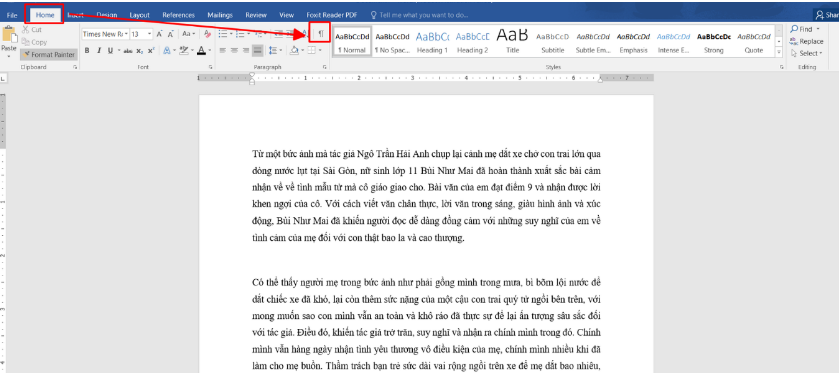Screen dimensions: 840x373
Task: Open the text highlight color dropdown
Action: [x=191, y=50]
